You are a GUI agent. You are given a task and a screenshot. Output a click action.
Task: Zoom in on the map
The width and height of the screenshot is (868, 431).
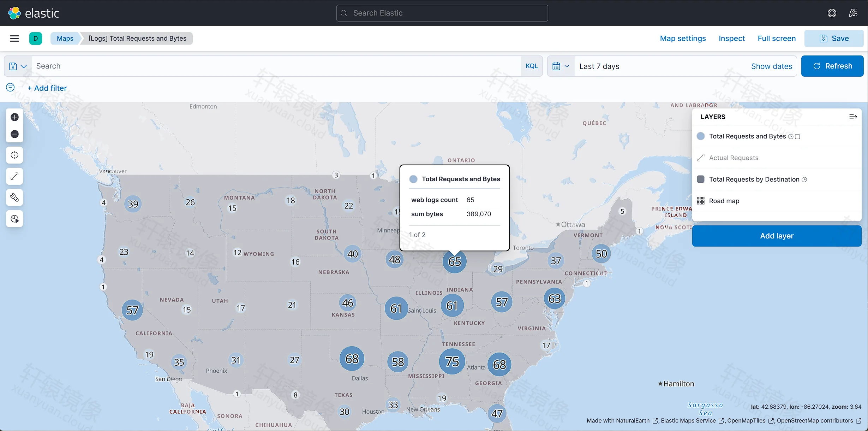click(14, 117)
